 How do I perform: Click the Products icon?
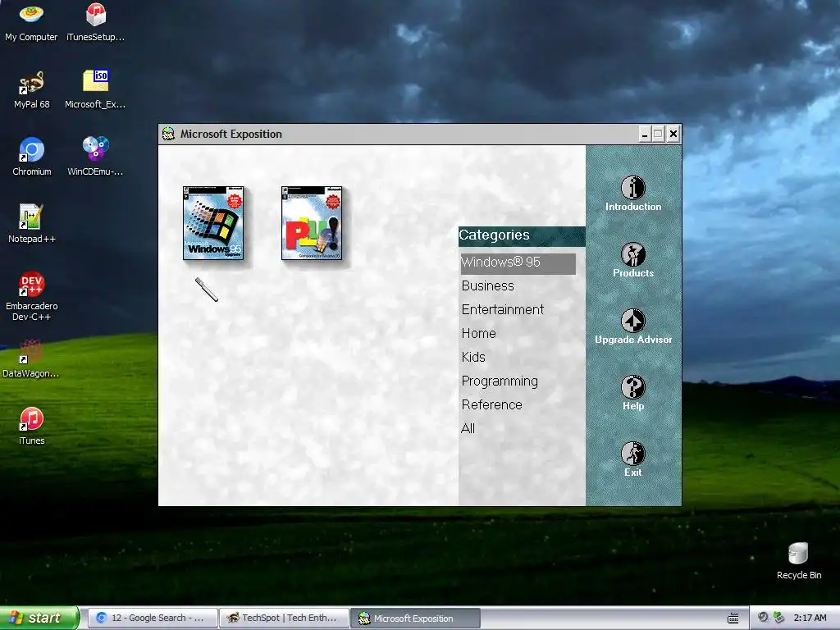click(632, 254)
